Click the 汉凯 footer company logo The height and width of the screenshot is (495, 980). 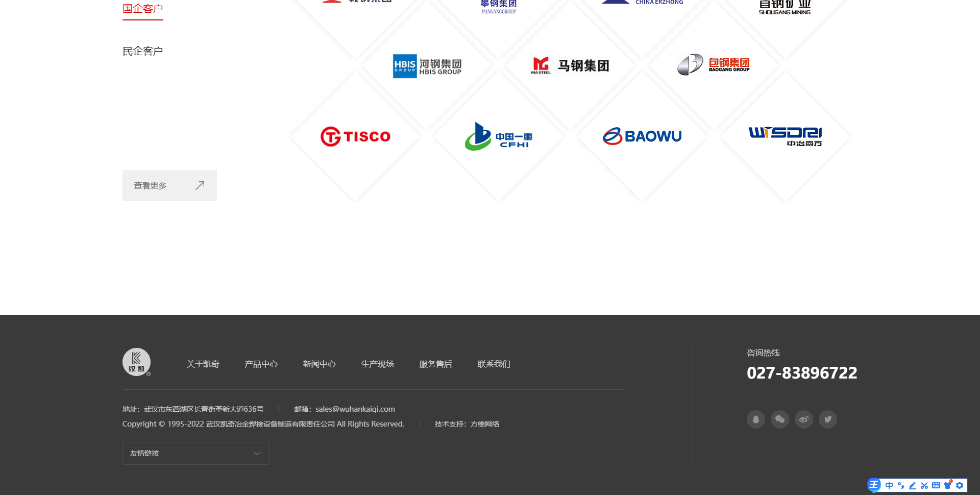click(136, 362)
